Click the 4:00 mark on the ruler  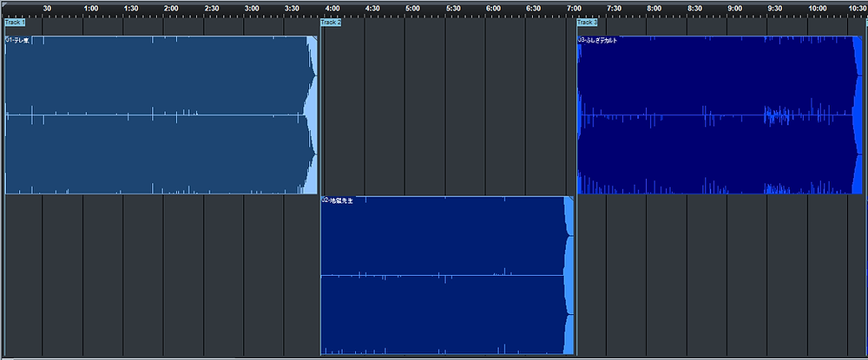tap(332, 9)
